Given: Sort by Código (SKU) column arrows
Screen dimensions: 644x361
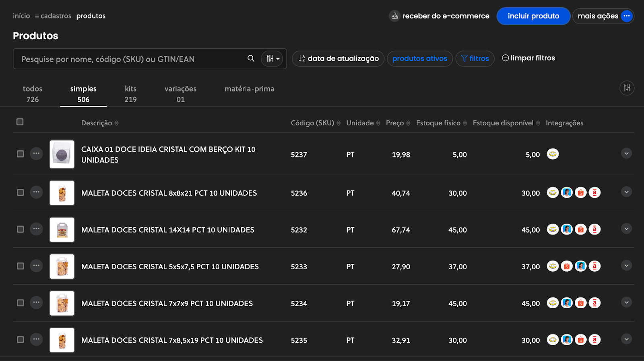Looking at the screenshot, I should point(339,123).
